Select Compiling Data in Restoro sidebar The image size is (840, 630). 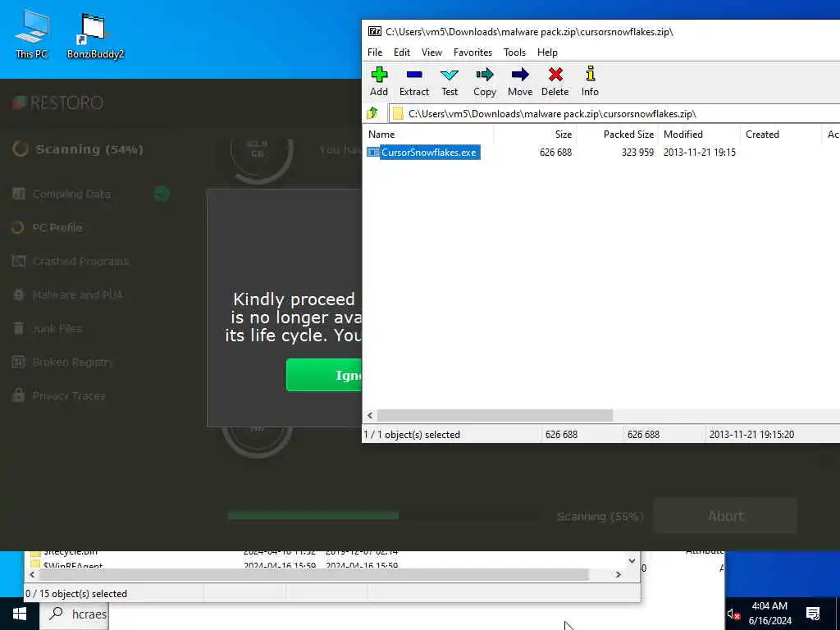pos(72,194)
